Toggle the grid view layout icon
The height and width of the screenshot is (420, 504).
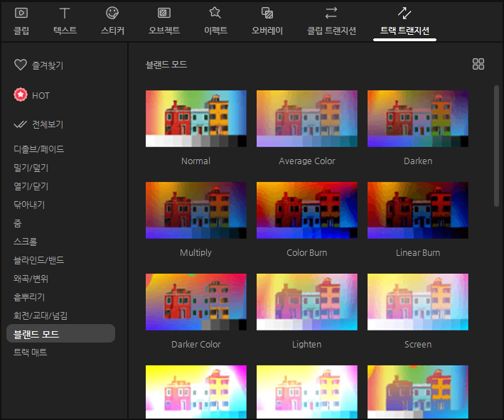point(478,64)
